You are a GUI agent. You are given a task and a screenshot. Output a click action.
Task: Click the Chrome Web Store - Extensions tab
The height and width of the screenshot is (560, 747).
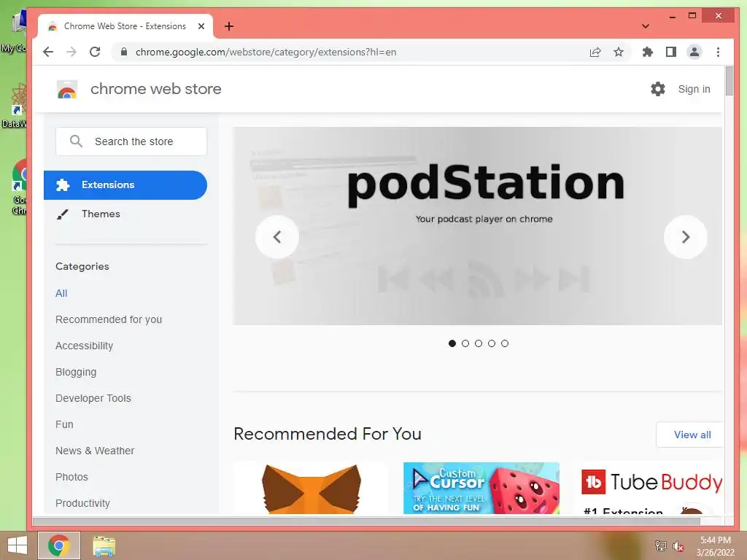125,26
